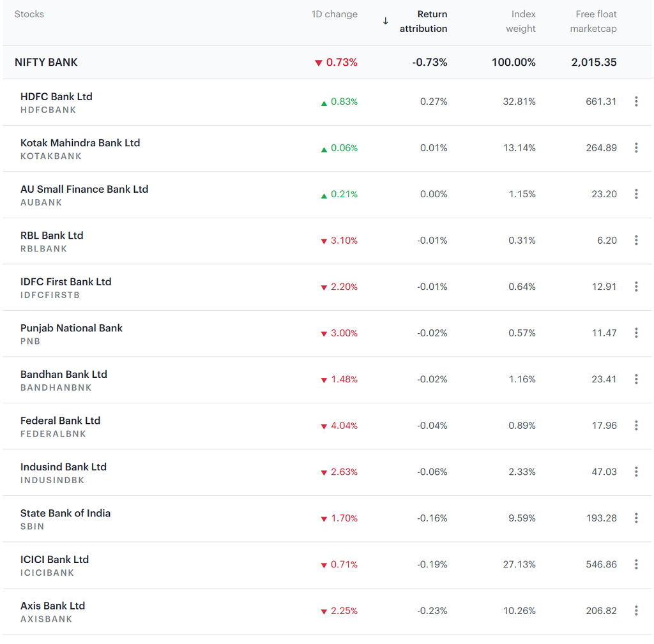This screenshot has height=644, width=654.
Task: Open options menu for RBL Bank Ltd
Action: pyautogui.click(x=636, y=240)
